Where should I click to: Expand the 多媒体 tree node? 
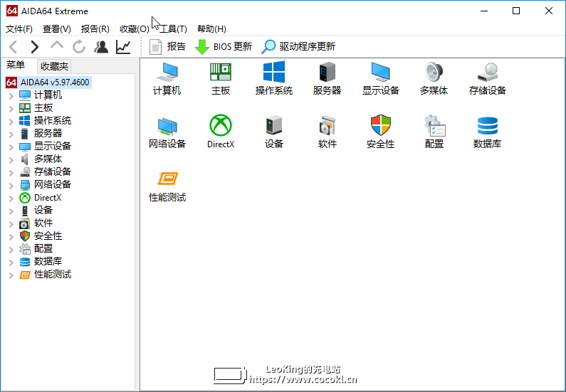pyautogui.click(x=11, y=160)
